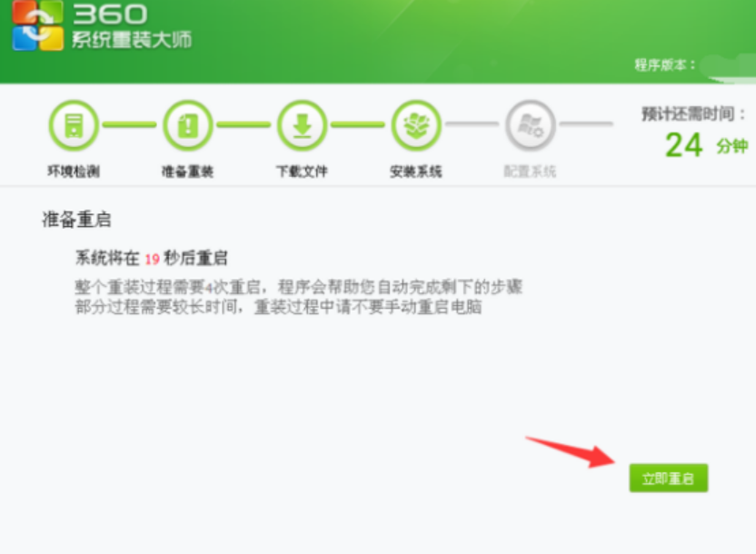The width and height of the screenshot is (756, 554).
Task: Click the 安装系统 step label
Action: pos(415,171)
